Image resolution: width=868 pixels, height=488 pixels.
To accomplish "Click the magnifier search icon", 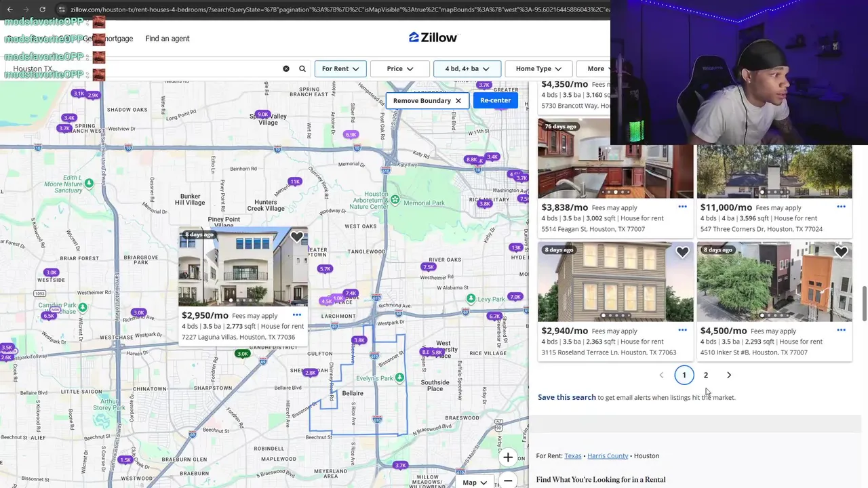I will point(302,68).
